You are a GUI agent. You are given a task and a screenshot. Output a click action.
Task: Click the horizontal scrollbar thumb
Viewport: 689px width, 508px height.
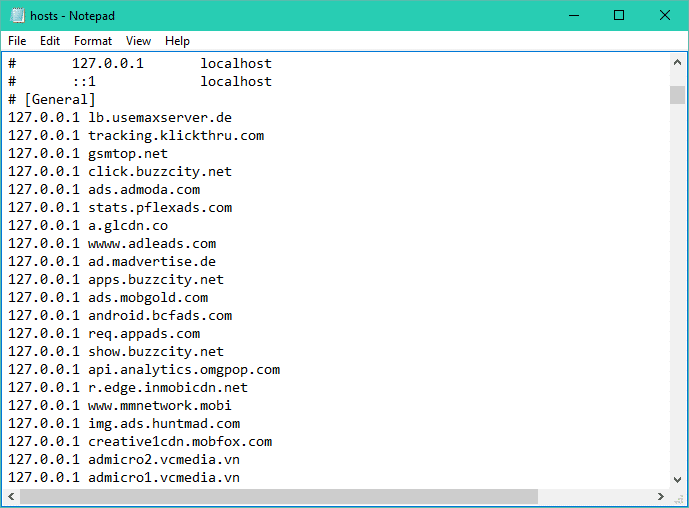coord(279,496)
